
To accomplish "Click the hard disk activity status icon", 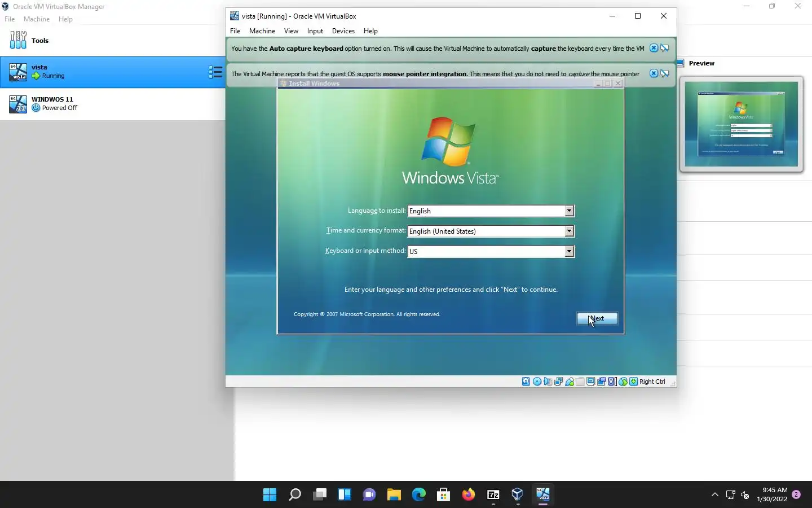I will point(526,382).
